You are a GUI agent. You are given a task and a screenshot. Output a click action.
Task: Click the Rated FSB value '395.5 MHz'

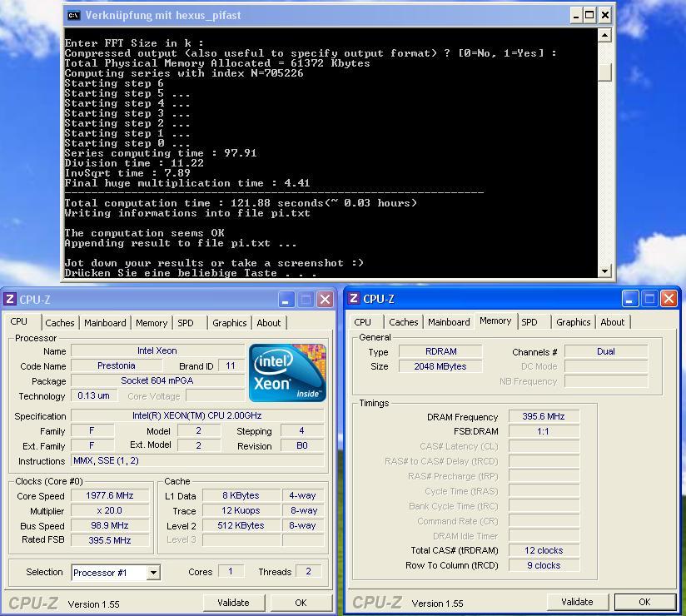point(110,540)
